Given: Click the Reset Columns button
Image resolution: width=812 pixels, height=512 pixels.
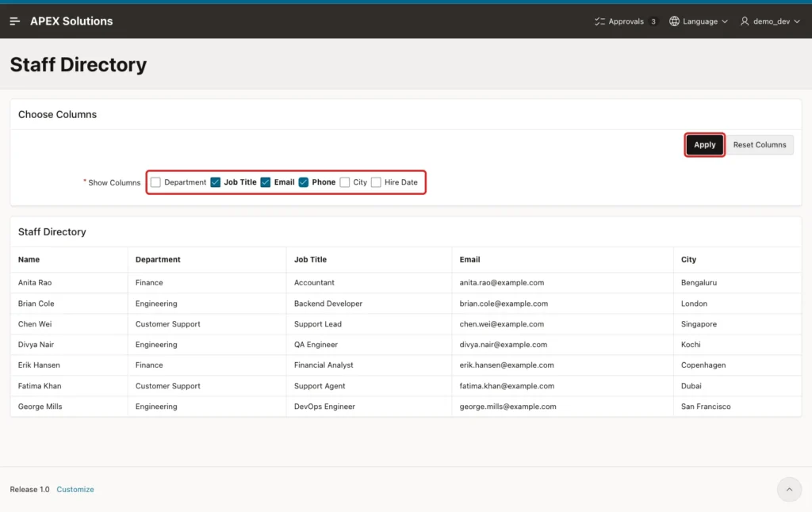Looking at the screenshot, I should [759, 145].
